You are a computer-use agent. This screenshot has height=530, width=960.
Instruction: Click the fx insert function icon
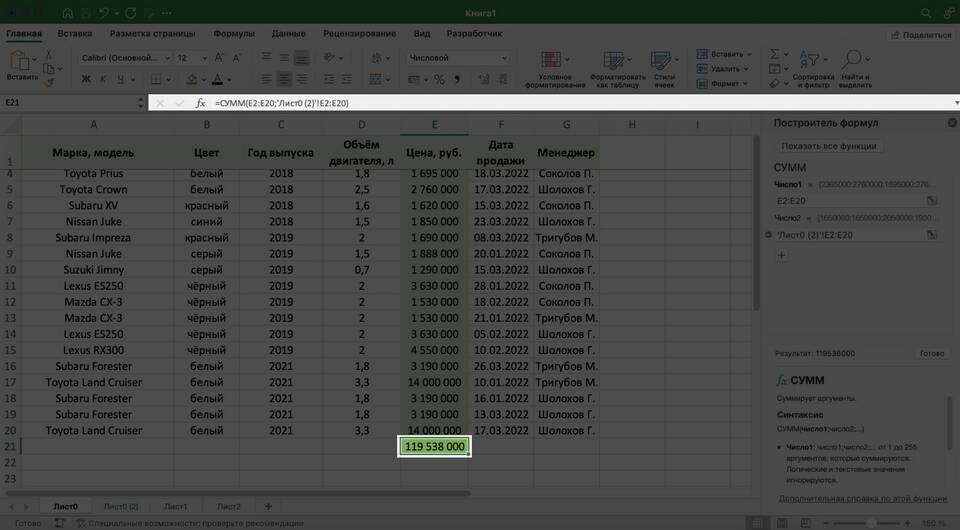pos(200,103)
